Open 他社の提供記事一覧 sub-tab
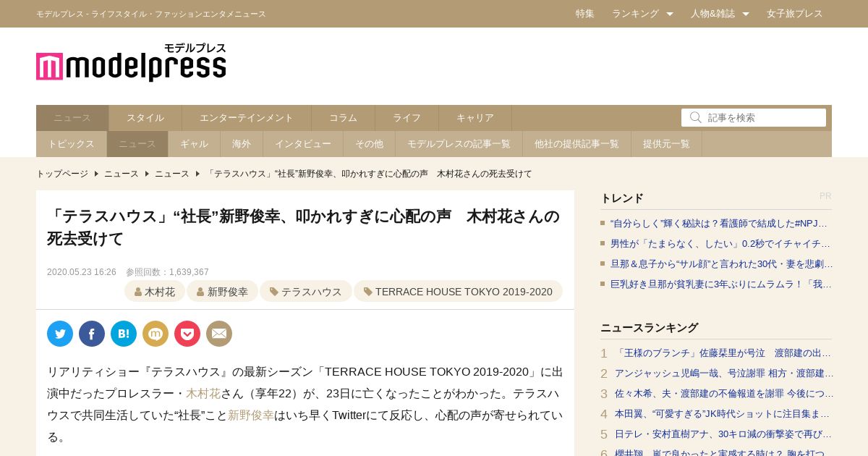 577,144
